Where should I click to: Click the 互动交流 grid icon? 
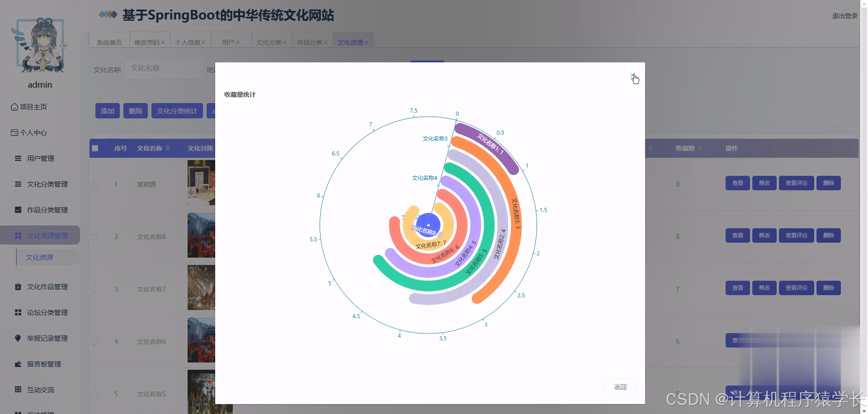click(x=18, y=390)
